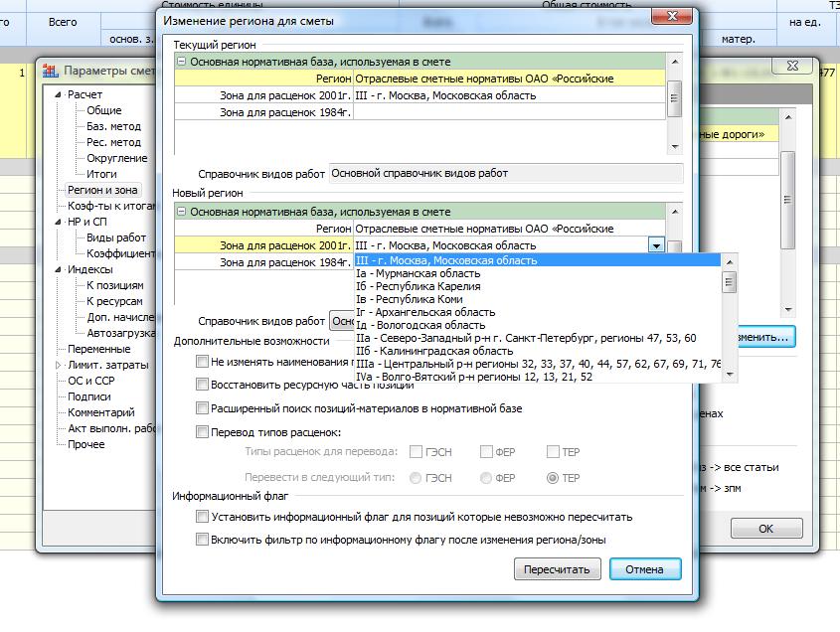Viewport: 840px width, 632px height.
Task: Toggle ГЭСН checkbox in Типы расценок для перевода
Action: (416, 452)
